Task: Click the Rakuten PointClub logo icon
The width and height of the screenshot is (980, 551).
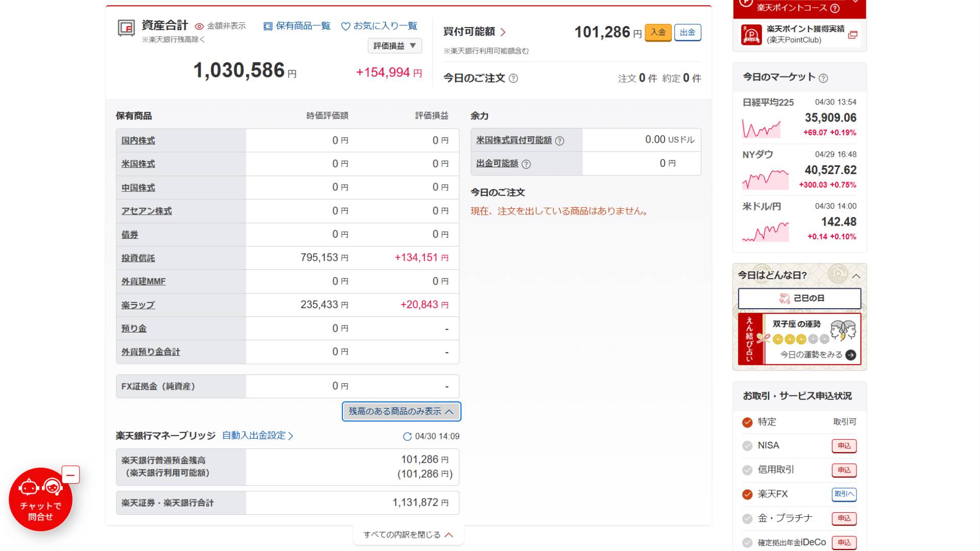Action: click(751, 35)
